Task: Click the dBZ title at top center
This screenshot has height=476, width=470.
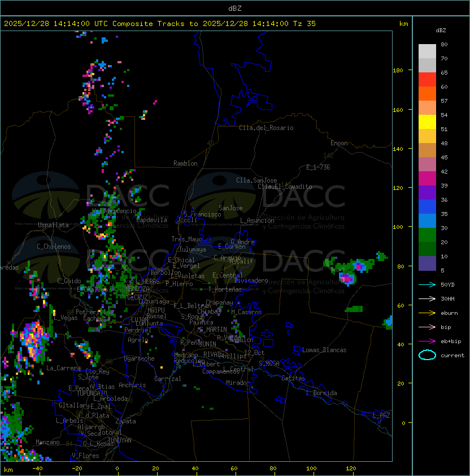Action: pos(235,8)
